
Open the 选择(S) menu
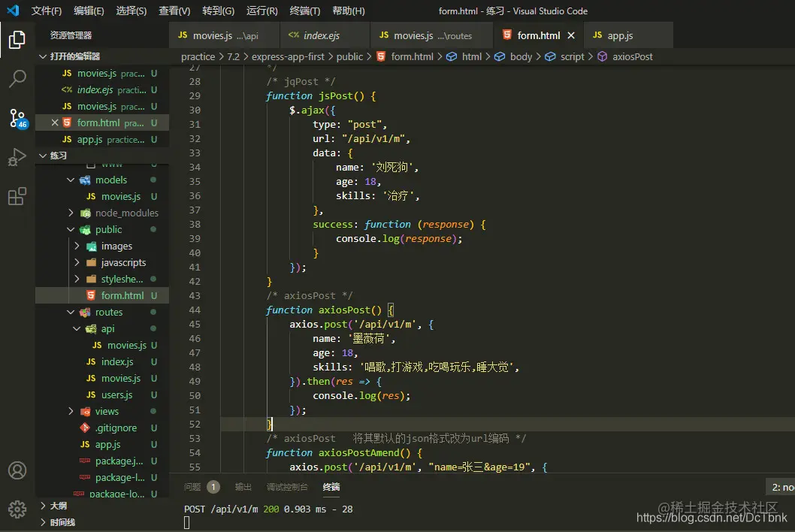(x=131, y=11)
